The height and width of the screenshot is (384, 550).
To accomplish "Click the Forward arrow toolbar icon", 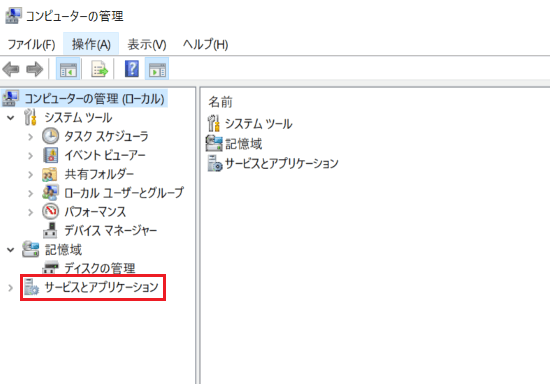I will pos(34,69).
